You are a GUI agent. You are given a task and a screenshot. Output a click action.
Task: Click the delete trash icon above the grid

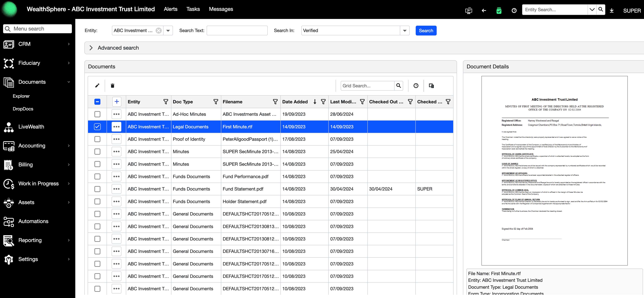click(x=112, y=85)
